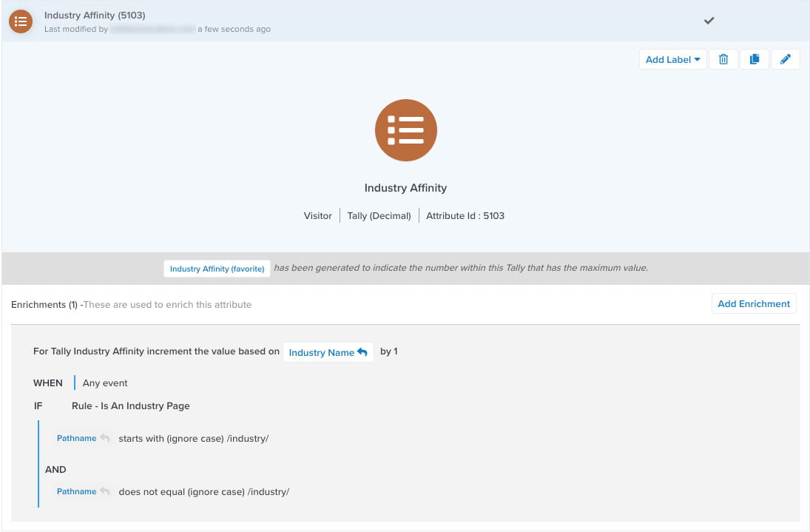Click the small orange tally icon in header
810x532 pixels.
click(21, 21)
